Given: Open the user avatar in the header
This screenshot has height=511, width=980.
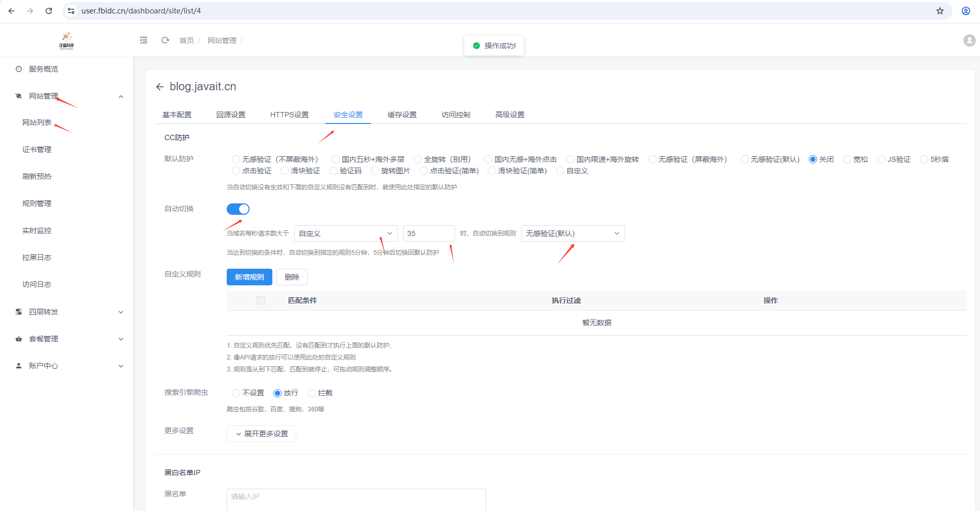Looking at the screenshot, I should pyautogui.click(x=969, y=40).
